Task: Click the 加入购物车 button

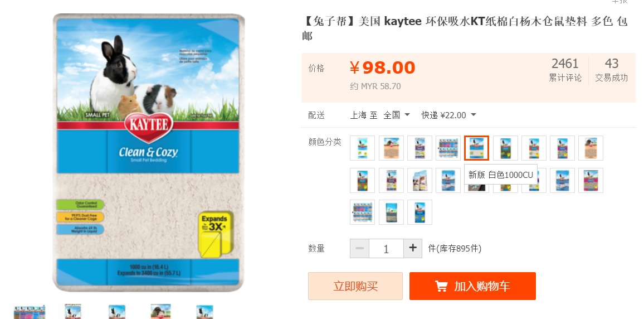Action: click(472, 286)
